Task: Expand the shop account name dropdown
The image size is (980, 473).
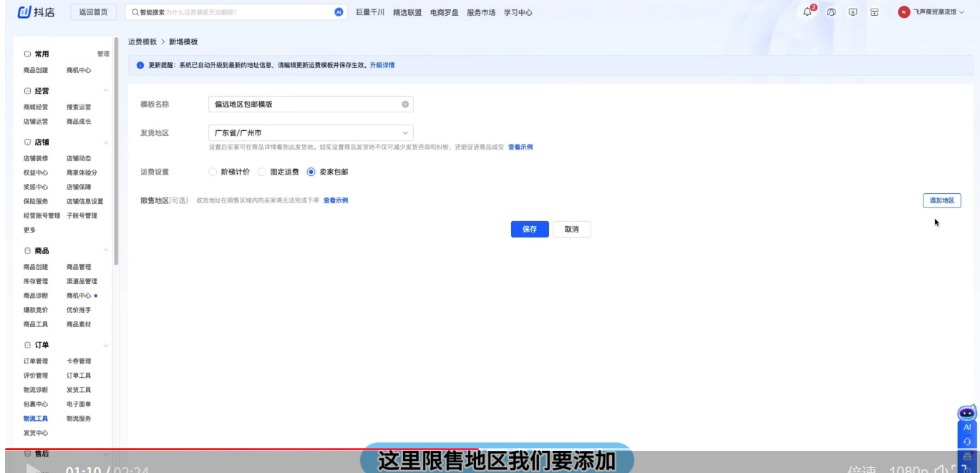Action: [x=961, y=12]
